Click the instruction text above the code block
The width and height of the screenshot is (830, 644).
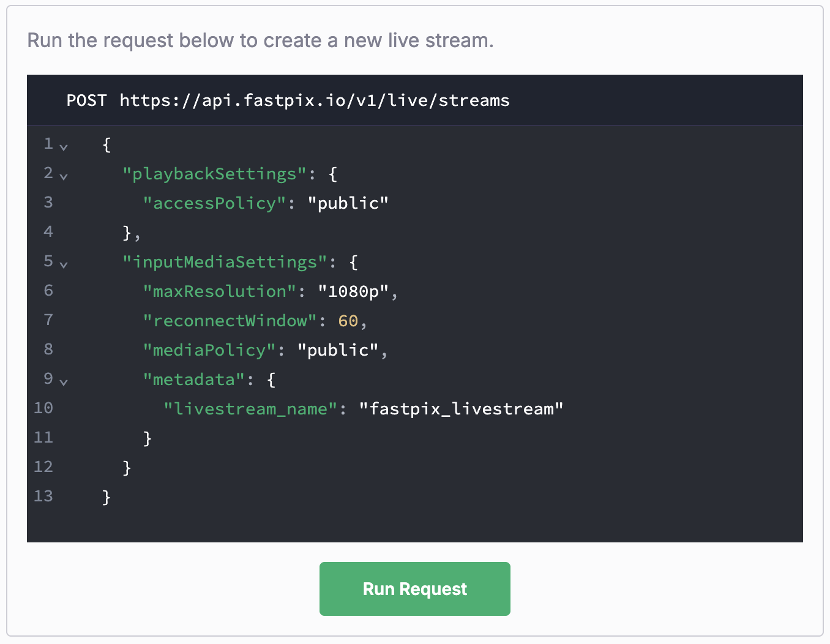261,40
